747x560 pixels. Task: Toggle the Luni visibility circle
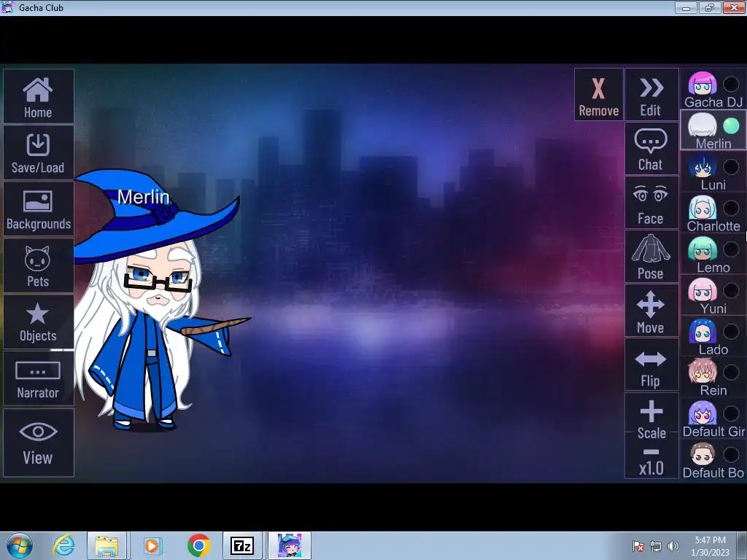click(731, 167)
